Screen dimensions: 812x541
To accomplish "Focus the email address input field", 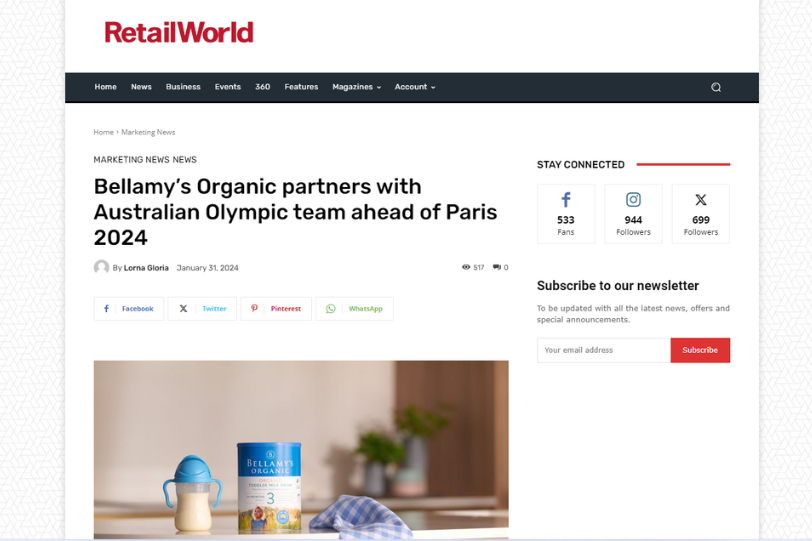I will [x=604, y=350].
